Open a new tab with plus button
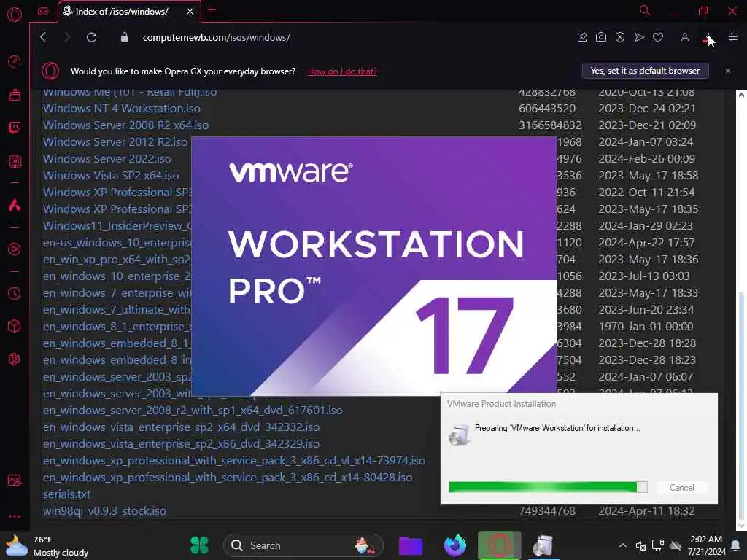Image resolution: width=747 pixels, height=560 pixels. click(x=212, y=10)
